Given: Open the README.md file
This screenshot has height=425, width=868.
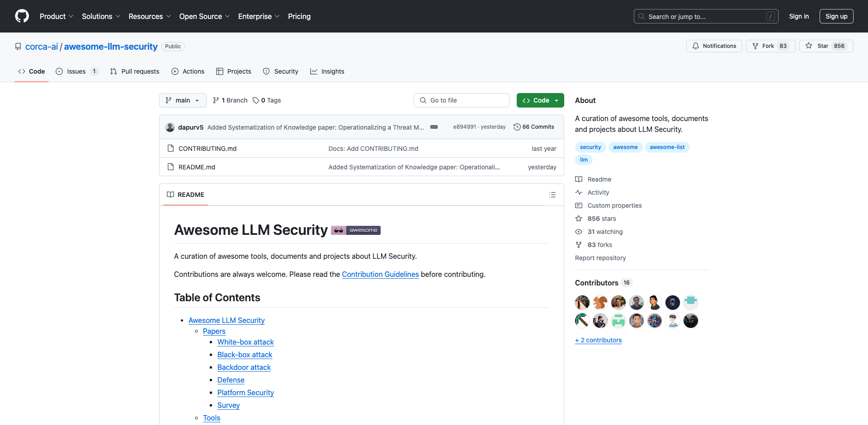Looking at the screenshot, I should [x=197, y=167].
